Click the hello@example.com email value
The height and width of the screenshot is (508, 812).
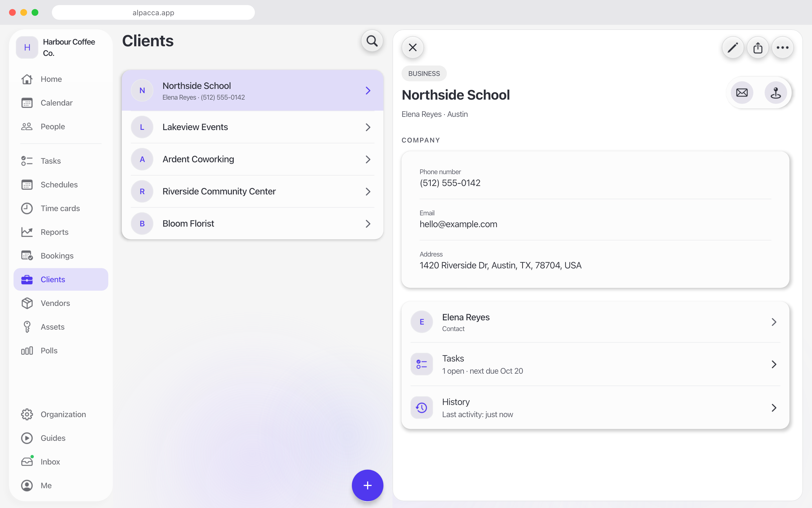click(458, 224)
